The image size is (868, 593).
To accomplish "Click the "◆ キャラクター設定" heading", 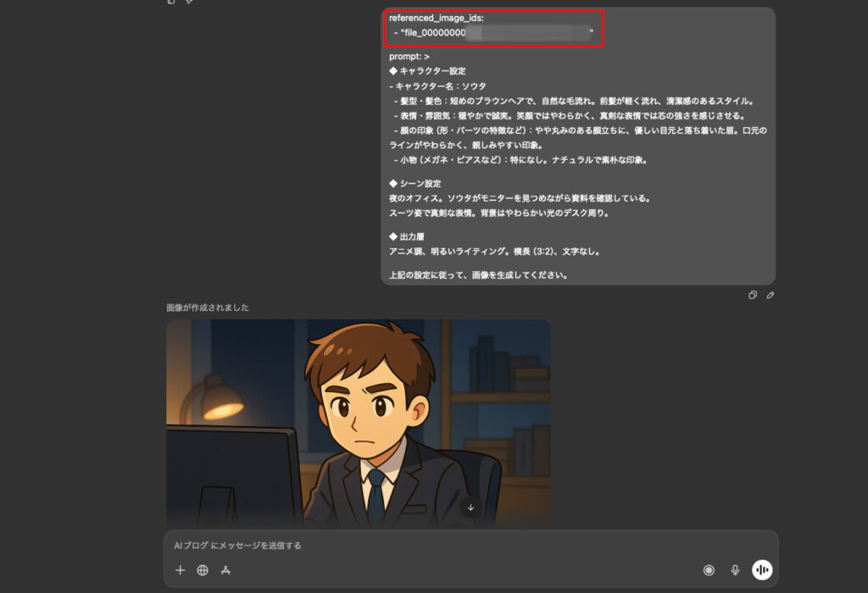I will 427,71.
